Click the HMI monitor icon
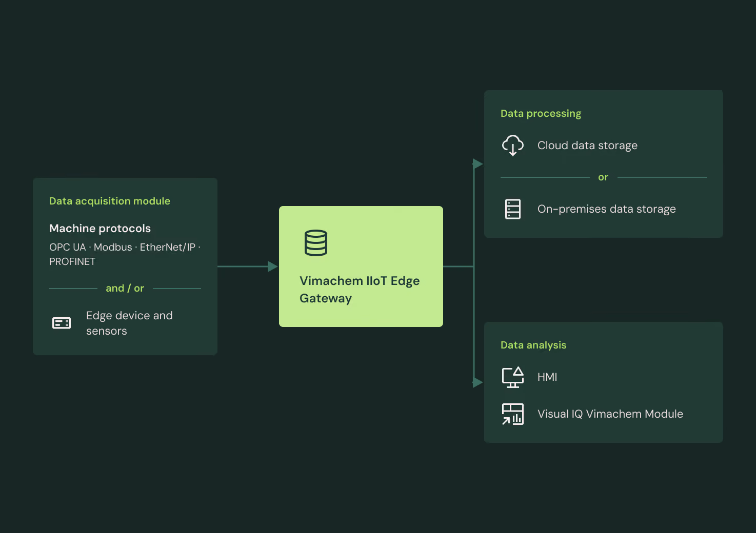 click(x=513, y=377)
